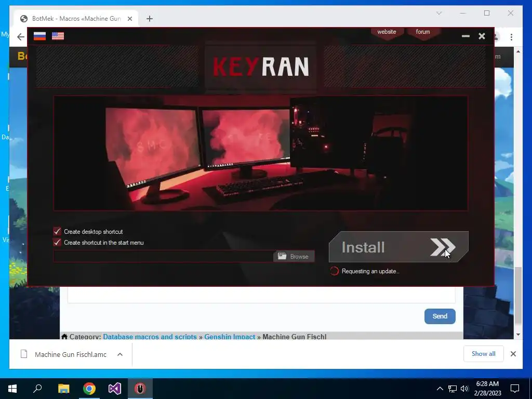
Task: Click the browser page vertical scrollbar
Action: (518, 295)
